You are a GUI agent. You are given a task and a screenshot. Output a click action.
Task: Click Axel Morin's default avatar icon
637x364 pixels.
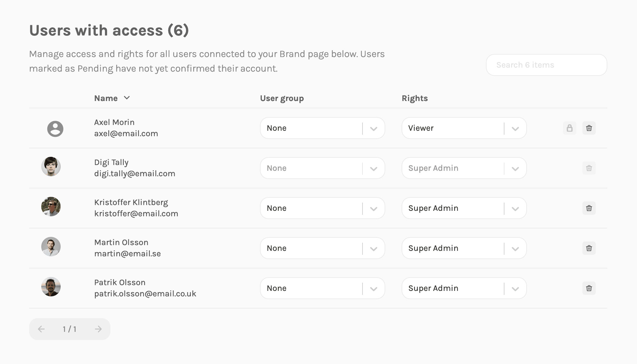pos(55,129)
